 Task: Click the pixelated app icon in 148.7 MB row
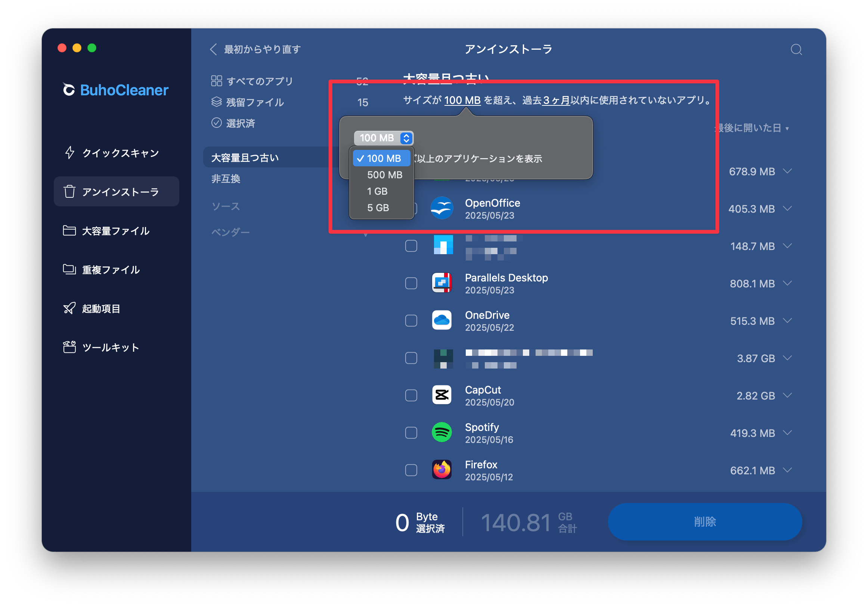[443, 245]
